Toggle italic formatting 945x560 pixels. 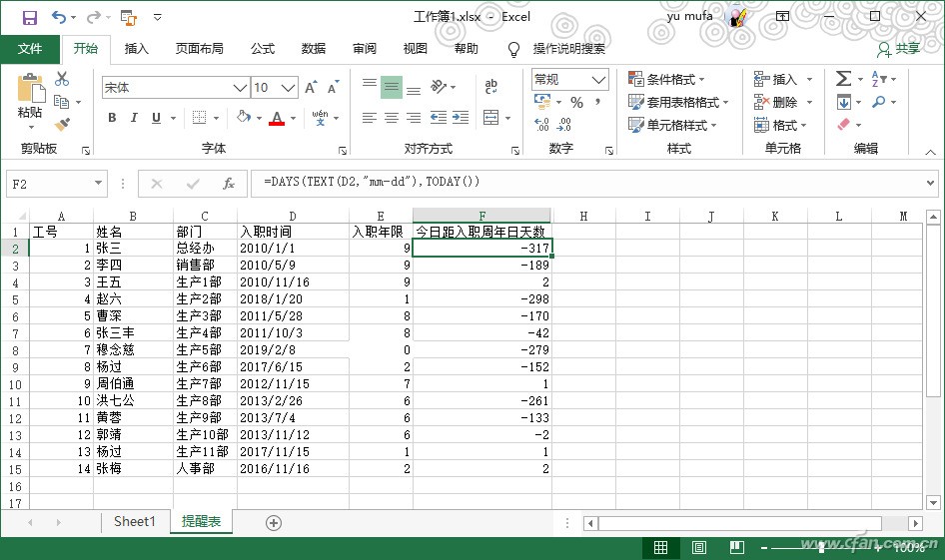coord(134,118)
